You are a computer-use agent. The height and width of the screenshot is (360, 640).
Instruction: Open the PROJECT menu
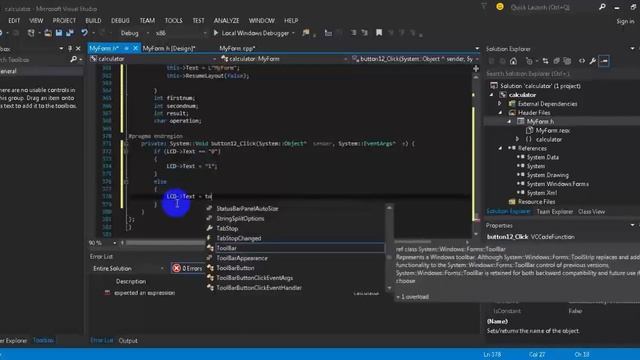tap(64, 20)
